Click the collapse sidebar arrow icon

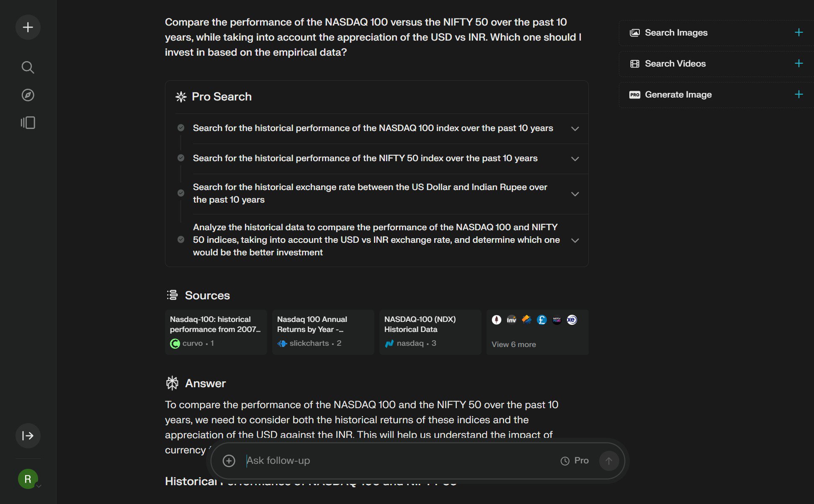point(28,435)
